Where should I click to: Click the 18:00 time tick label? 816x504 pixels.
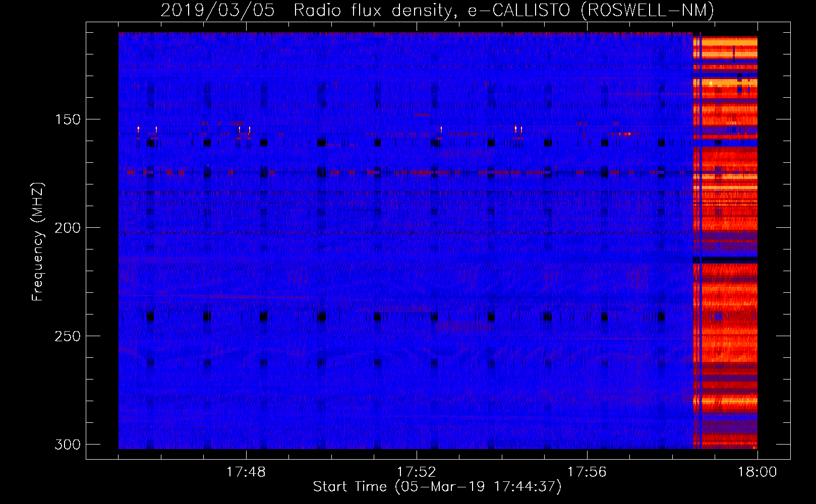[757, 472]
